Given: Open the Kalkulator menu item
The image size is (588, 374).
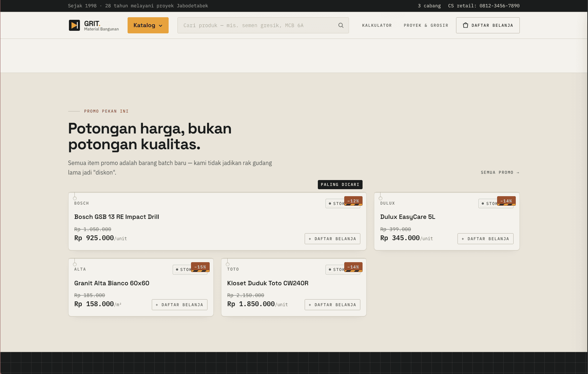Looking at the screenshot, I should coord(377,25).
